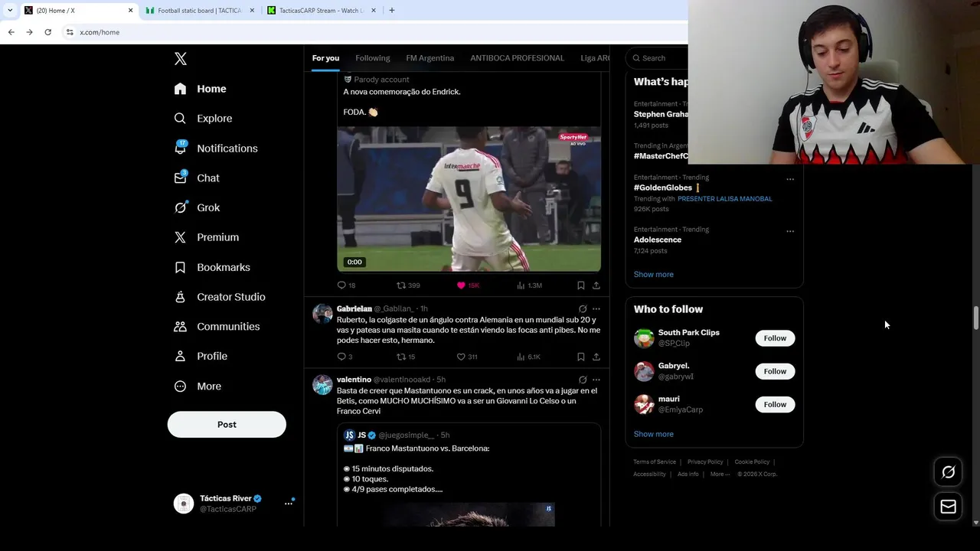
Task: Open Bookmarks in sidebar
Action: [x=213, y=267]
